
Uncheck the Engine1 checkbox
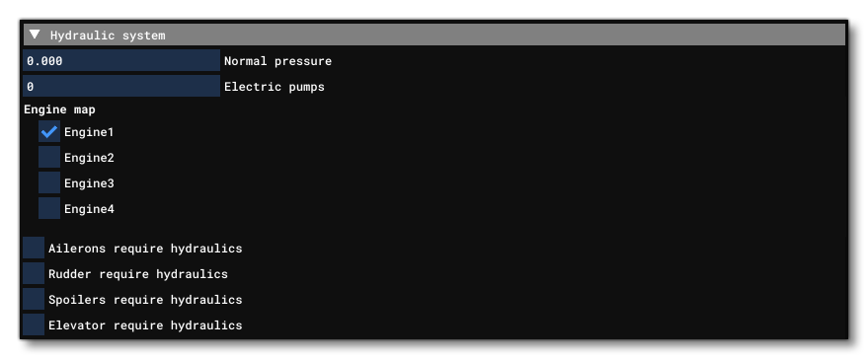coord(49,131)
